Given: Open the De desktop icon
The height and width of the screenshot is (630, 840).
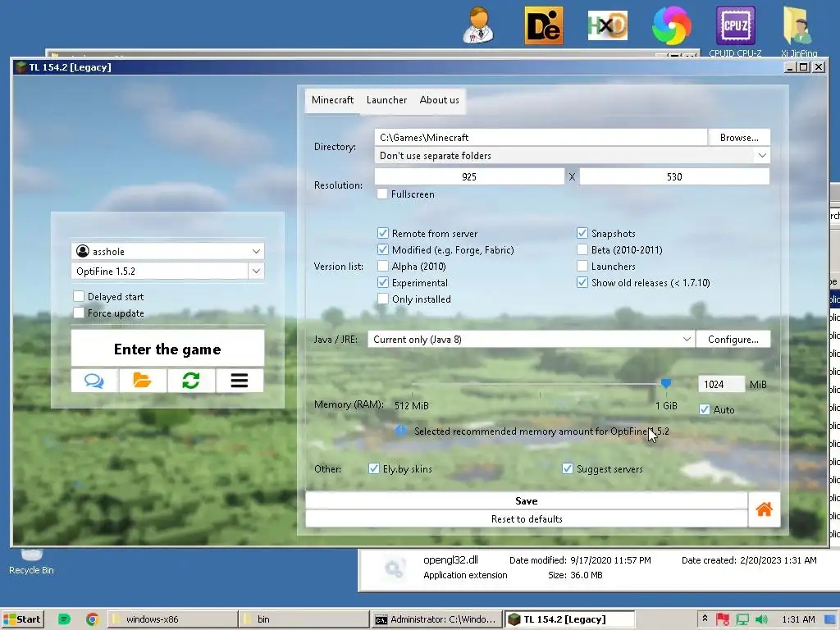Looking at the screenshot, I should [x=544, y=25].
